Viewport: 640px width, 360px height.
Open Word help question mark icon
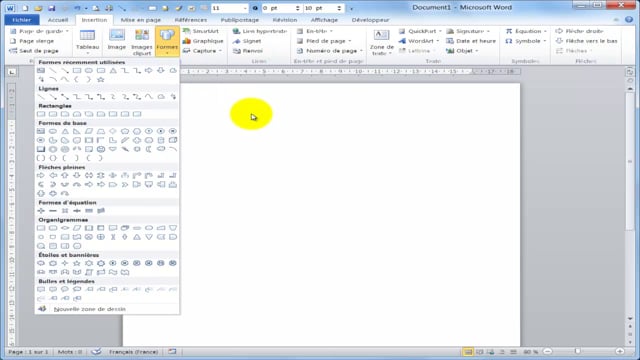[629, 20]
